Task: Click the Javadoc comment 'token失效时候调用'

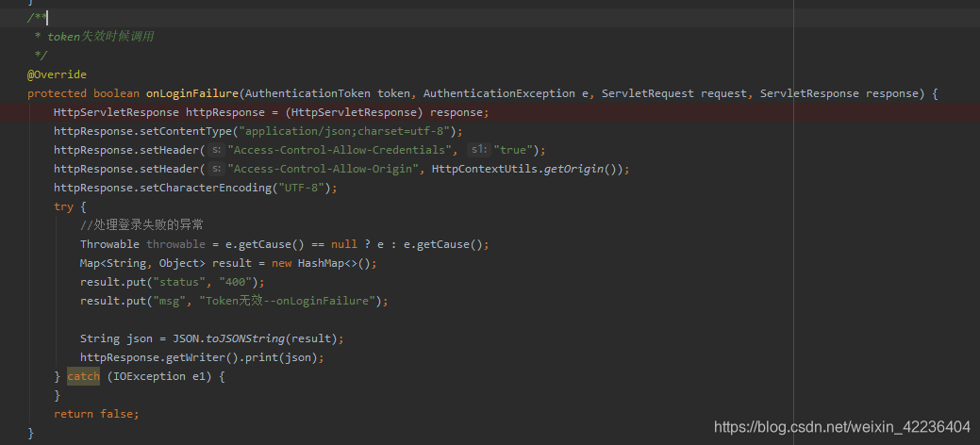Action: point(100,37)
